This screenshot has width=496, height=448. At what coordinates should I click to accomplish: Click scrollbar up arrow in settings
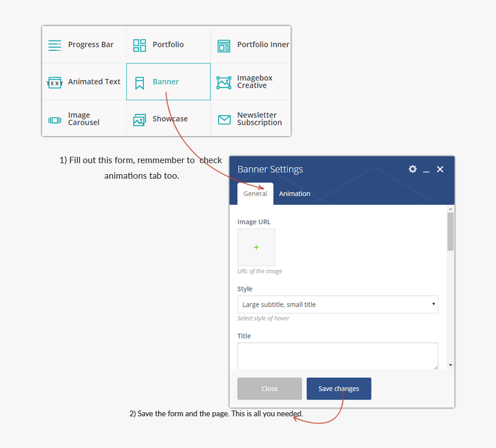[x=450, y=209]
